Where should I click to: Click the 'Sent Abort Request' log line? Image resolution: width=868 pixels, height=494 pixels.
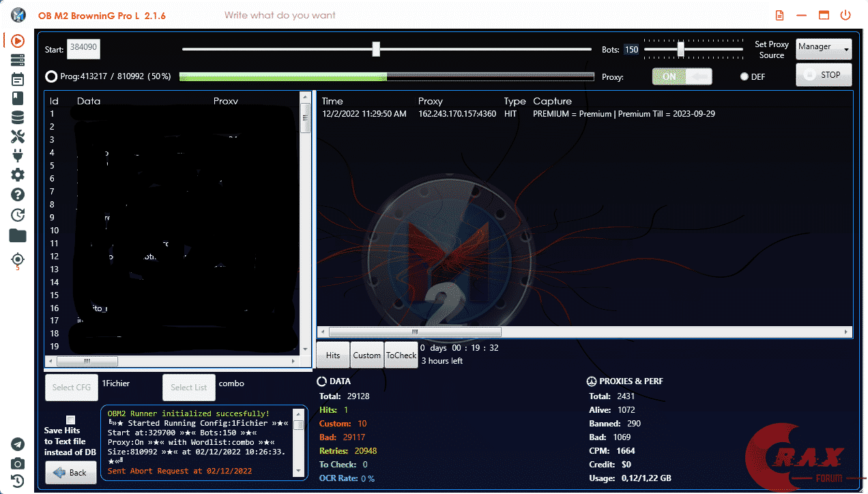180,471
